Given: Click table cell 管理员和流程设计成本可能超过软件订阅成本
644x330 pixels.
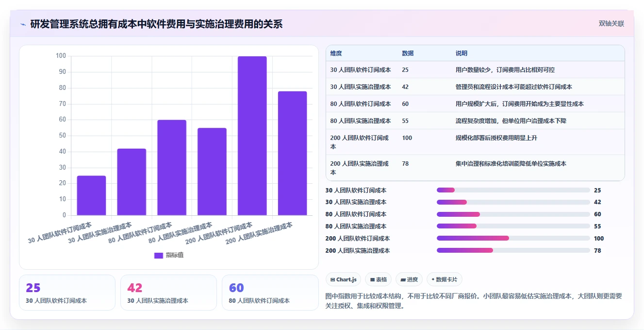Looking at the screenshot, I should (514, 87).
